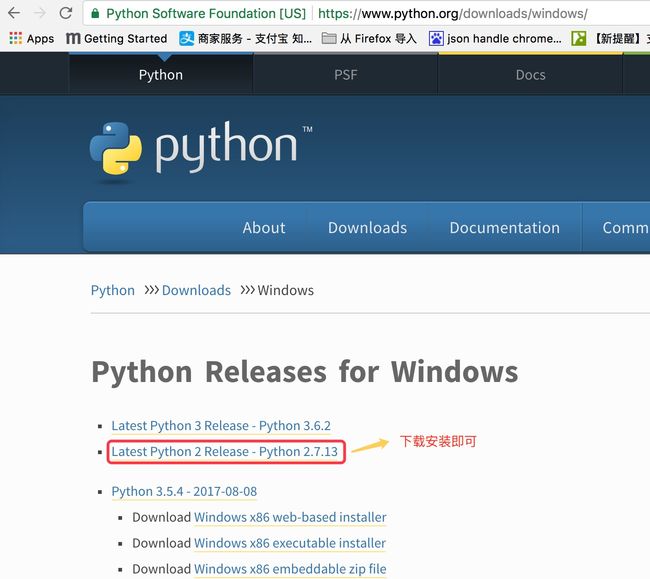Switch to the PSF top tab
The width and height of the screenshot is (650, 579).
coord(346,75)
